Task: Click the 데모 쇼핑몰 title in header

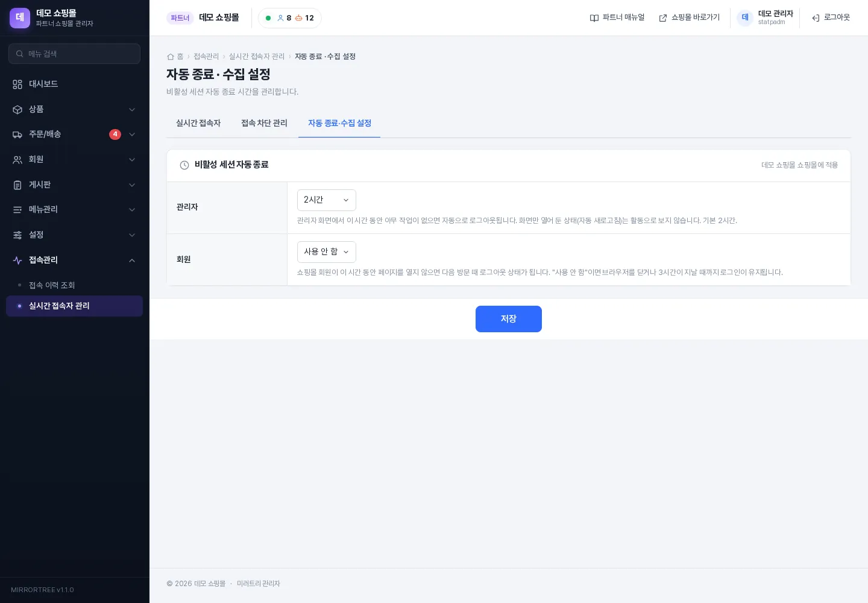Action: (x=219, y=17)
